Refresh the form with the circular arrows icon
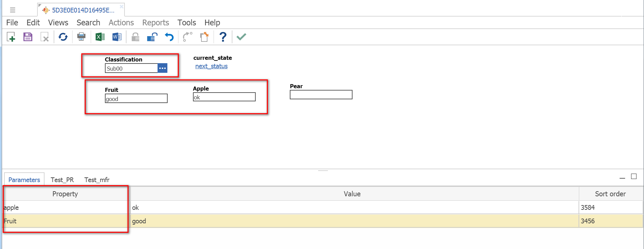 click(63, 37)
